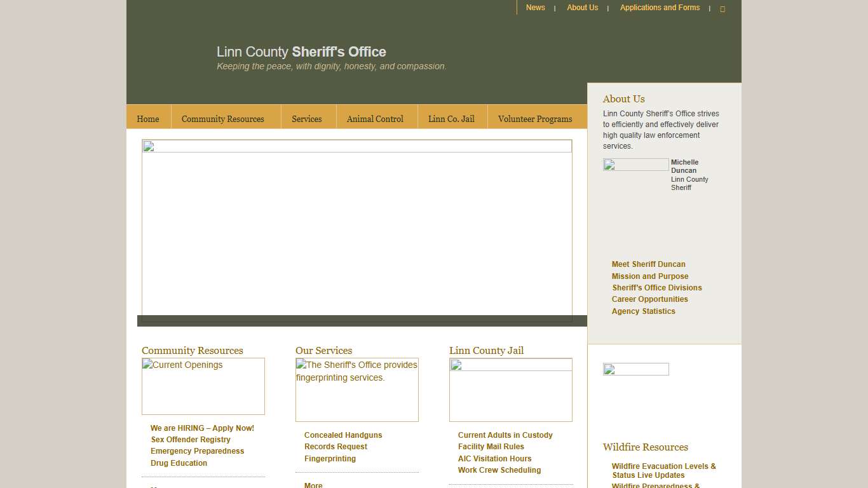The width and height of the screenshot is (868, 488).
Task: View Current Adults in Custody
Action: click(505, 435)
